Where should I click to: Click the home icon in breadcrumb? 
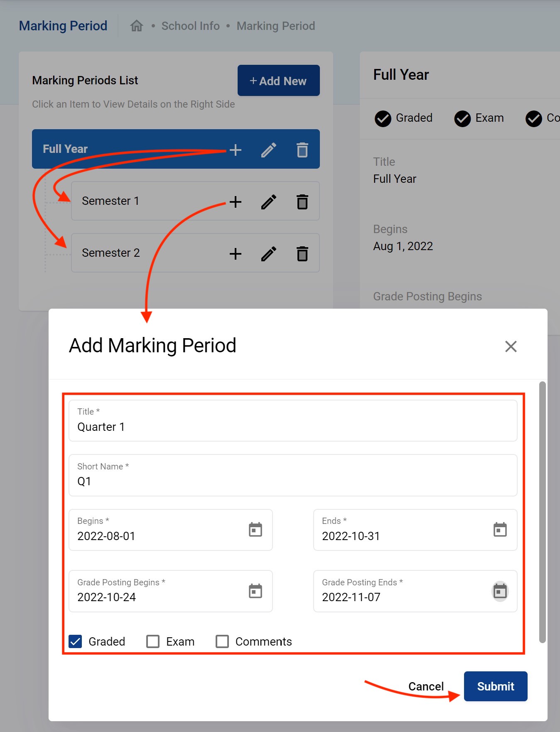point(136,26)
